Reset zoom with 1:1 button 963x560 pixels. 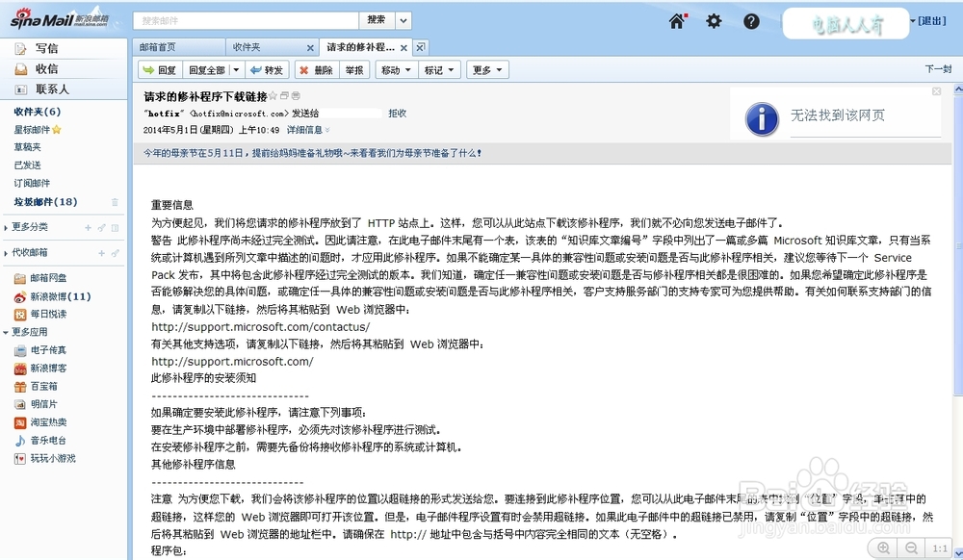940,547
